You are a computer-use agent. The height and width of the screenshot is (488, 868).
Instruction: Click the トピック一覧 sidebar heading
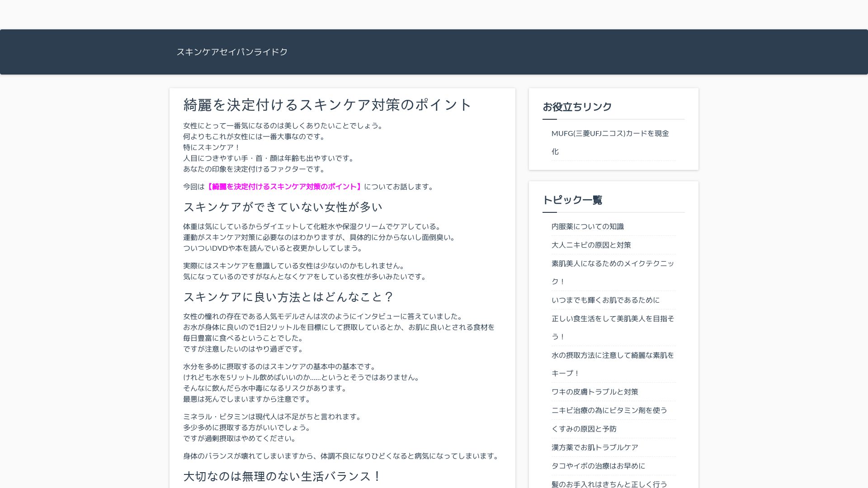pos(572,200)
